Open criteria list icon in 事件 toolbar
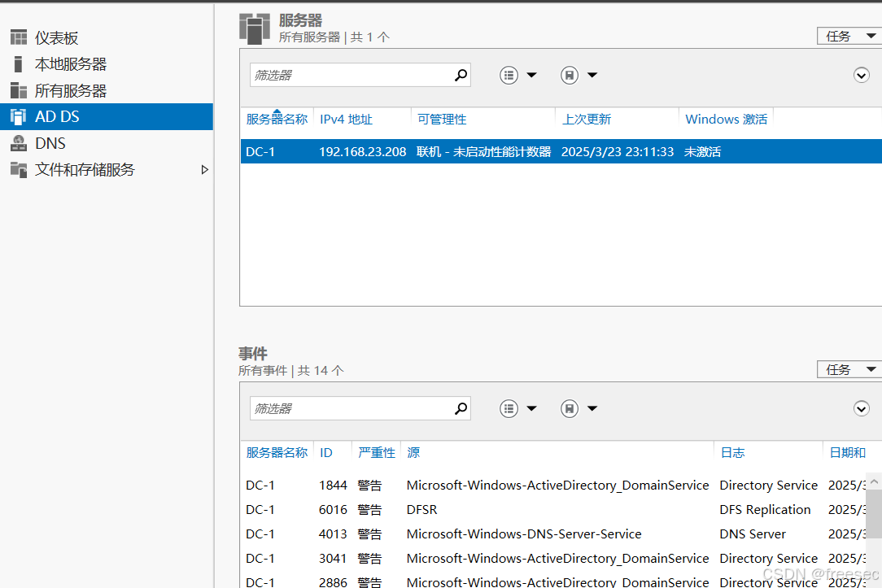 [509, 408]
